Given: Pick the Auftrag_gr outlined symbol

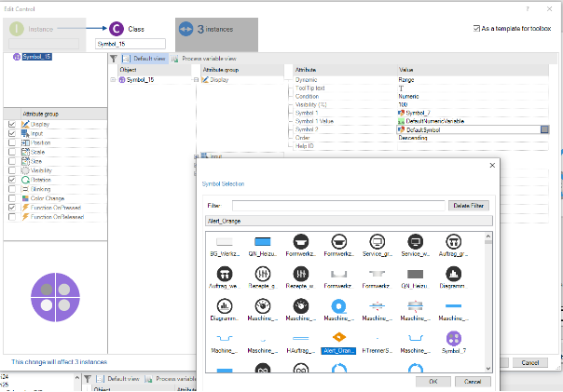Looking at the screenshot, I should click(x=454, y=246).
